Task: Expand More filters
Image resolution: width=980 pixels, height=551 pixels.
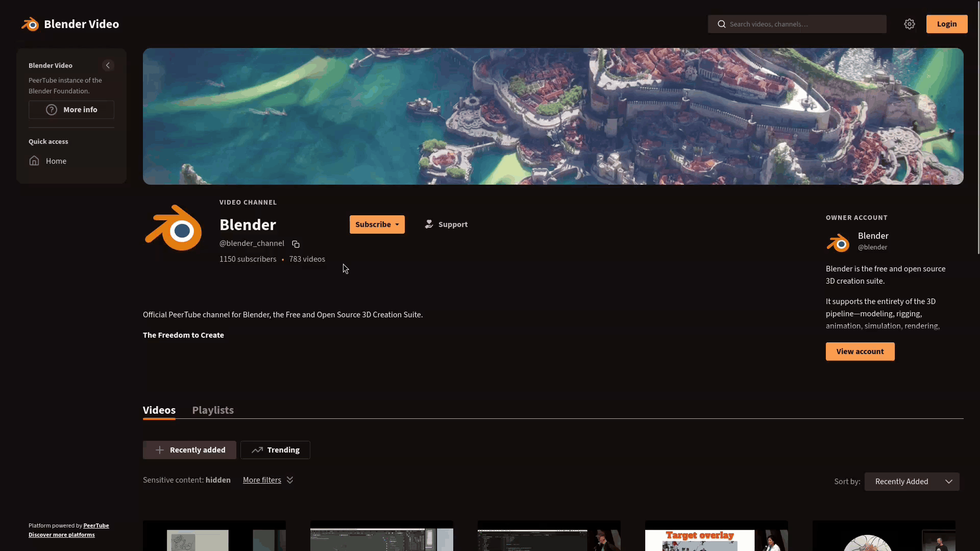Action: click(268, 480)
